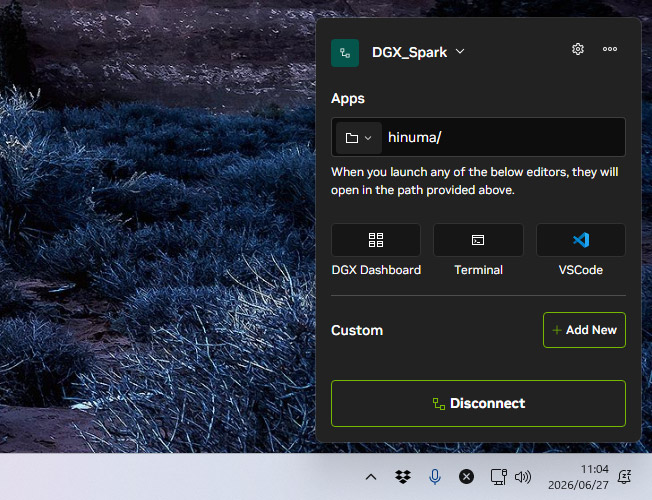The image size is (652, 500).
Task: Open the folder picker dropdown
Action: point(358,138)
